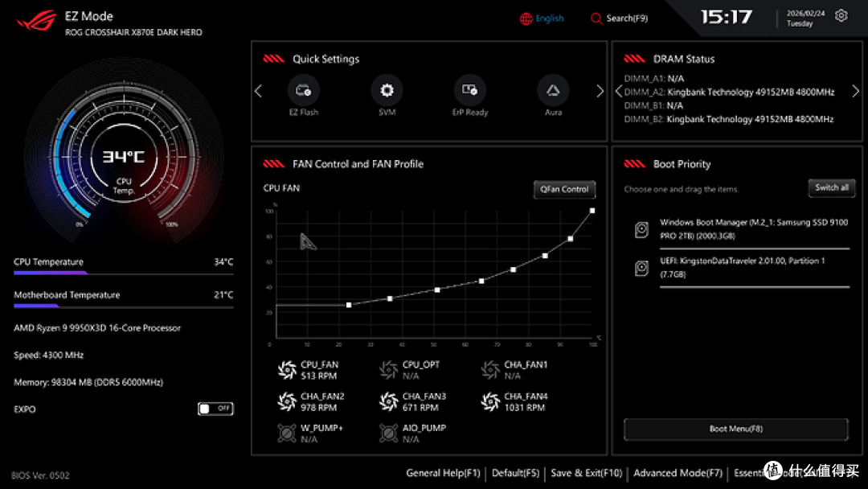Select the AIO_PUMP pump icon
The image size is (868, 489).
click(389, 433)
